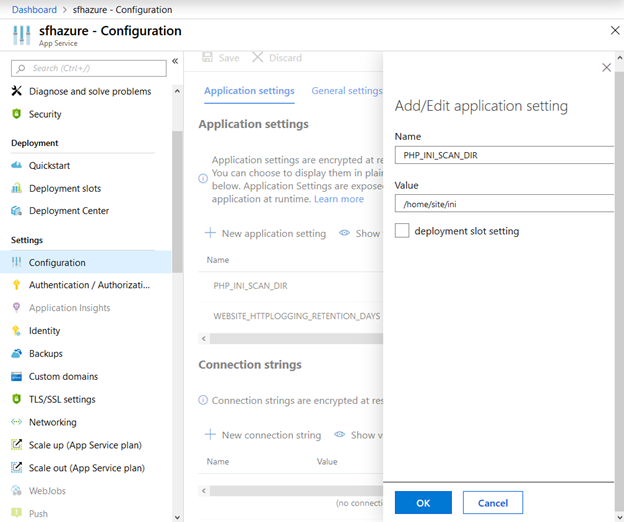Click the info icon beside application settings description
This screenshot has width=624, height=522.
pos(203,179)
